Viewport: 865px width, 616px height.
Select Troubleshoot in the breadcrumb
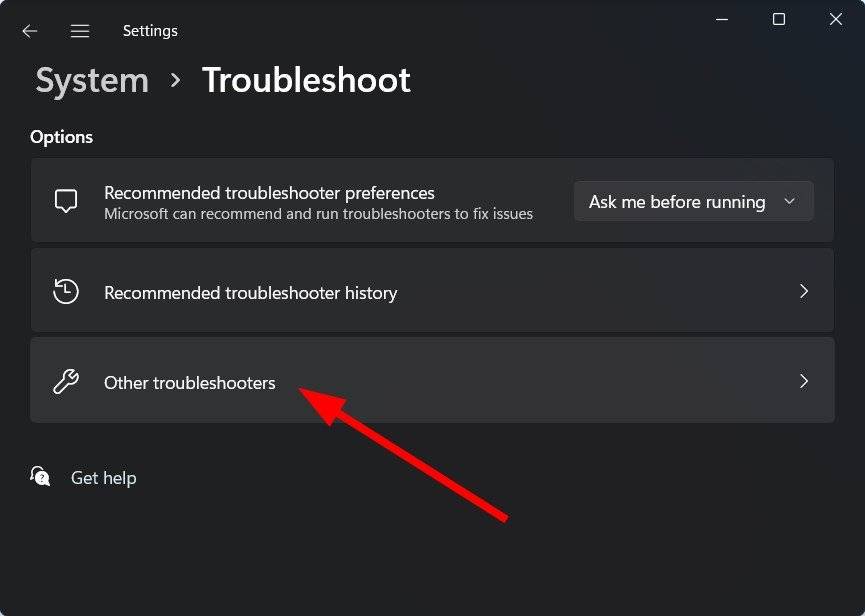click(306, 80)
